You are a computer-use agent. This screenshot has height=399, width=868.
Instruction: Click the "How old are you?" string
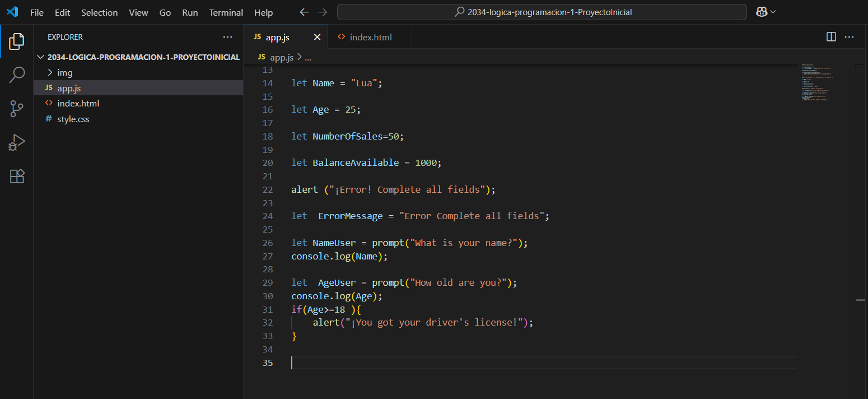pos(458,282)
